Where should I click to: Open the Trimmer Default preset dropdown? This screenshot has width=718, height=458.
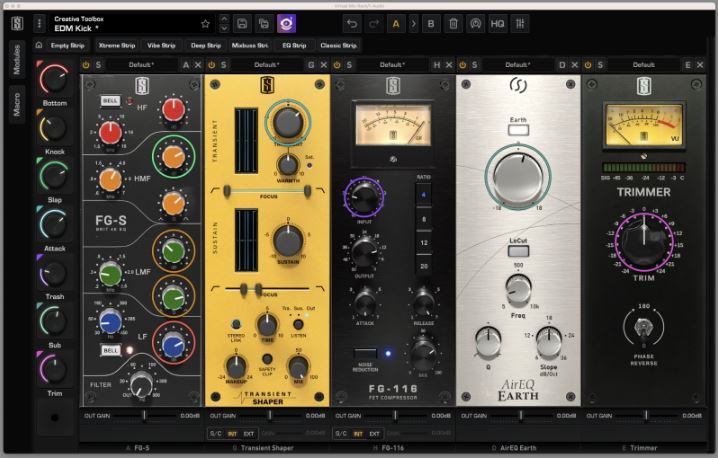click(643, 65)
